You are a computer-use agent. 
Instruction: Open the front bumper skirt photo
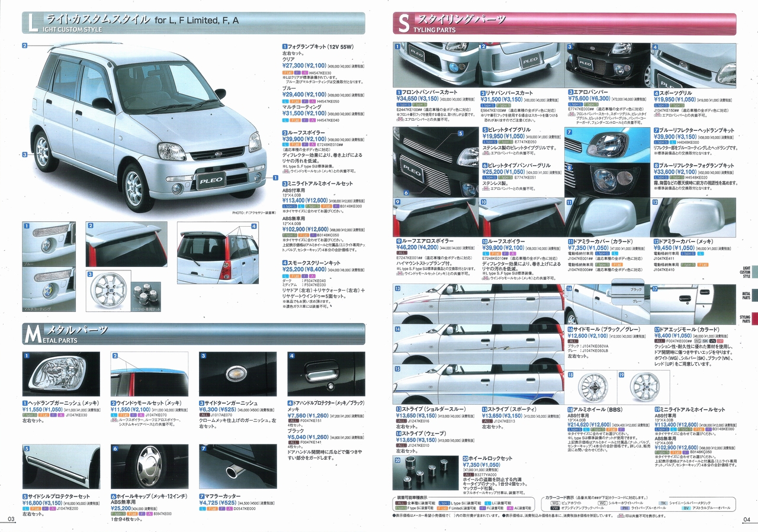pos(435,65)
